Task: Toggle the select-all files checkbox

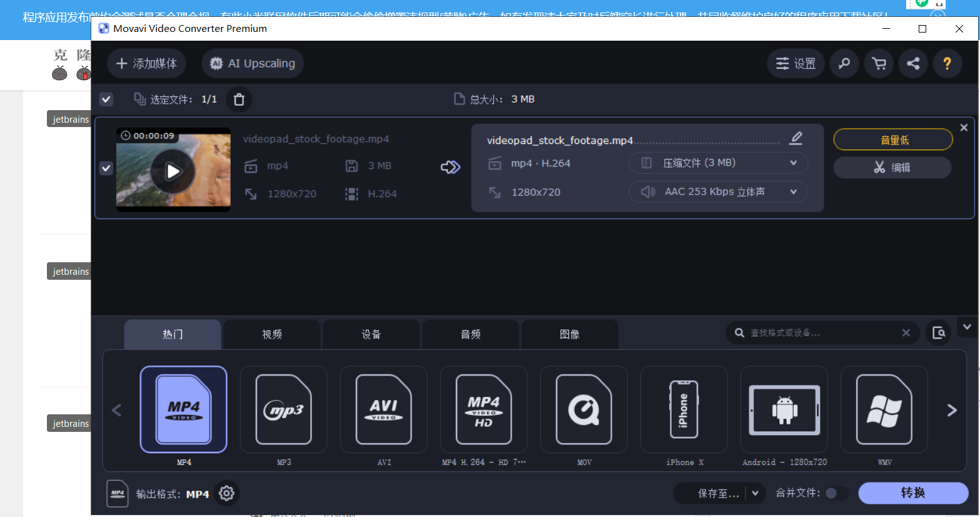Action: coord(106,99)
